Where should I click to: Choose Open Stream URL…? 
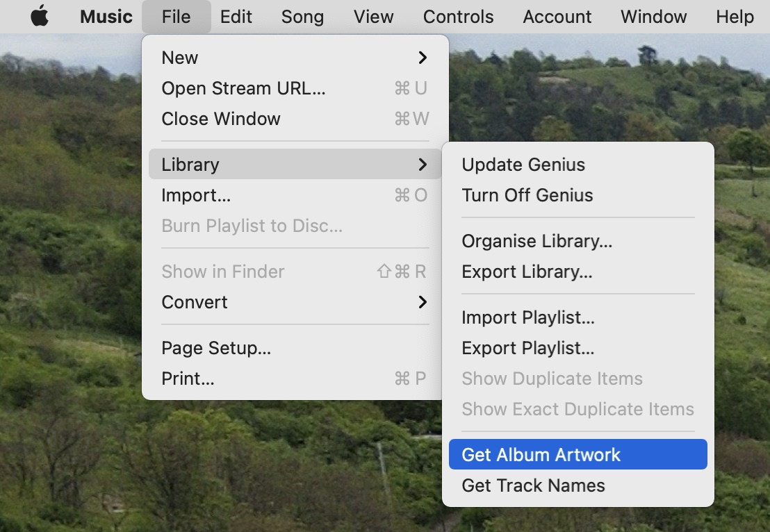point(295,88)
